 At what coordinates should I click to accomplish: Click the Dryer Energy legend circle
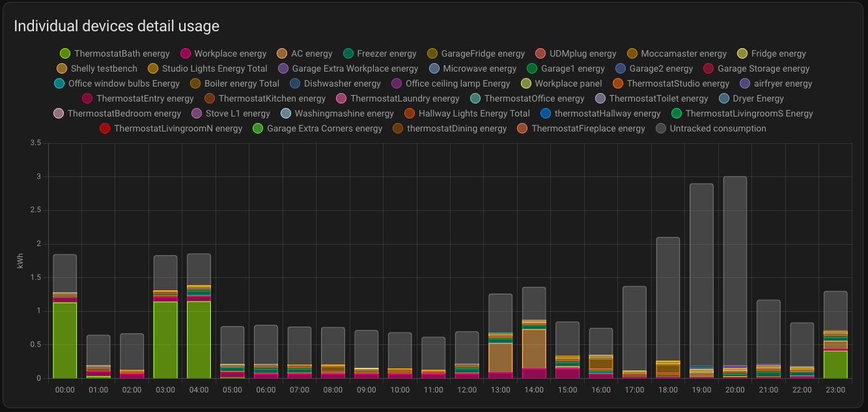pos(724,99)
